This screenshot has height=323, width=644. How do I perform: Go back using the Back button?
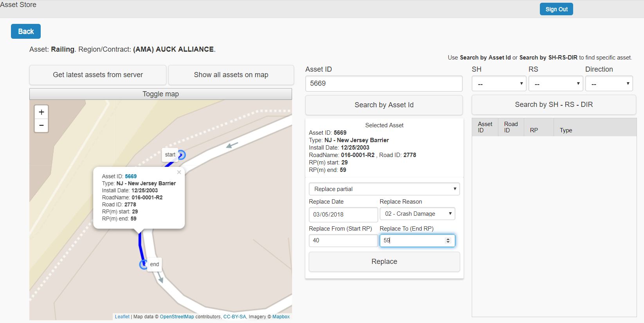[x=26, y=32]
